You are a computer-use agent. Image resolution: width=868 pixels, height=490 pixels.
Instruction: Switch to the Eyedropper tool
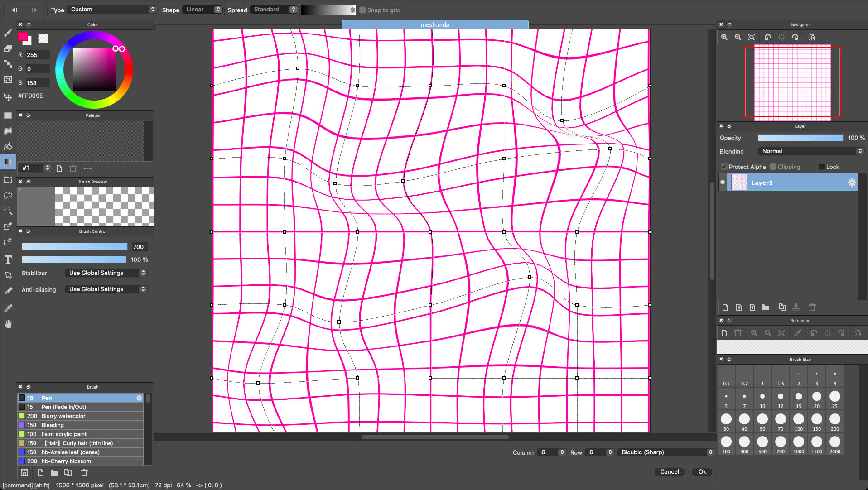tap(8, 308)
